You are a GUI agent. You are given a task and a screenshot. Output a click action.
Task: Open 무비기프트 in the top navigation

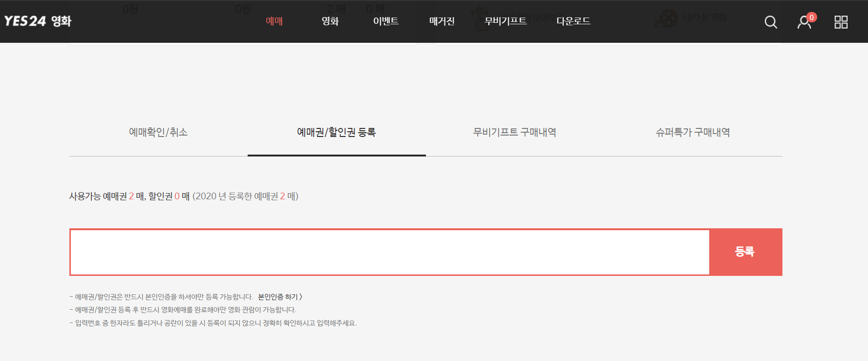tap(505, 21)
